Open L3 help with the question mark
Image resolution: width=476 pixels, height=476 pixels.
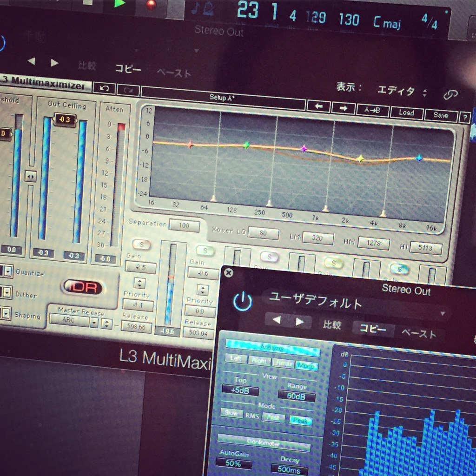[x=465, y=118]
